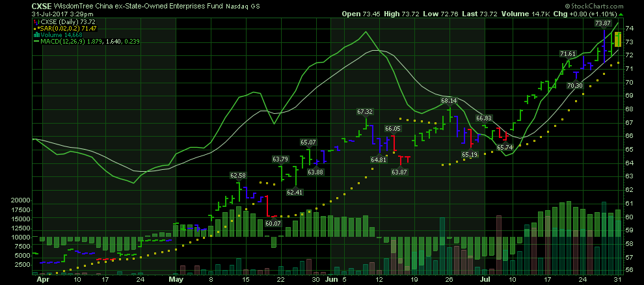Viewport: 644px width, 285px height.
Task: Click the 73.87 high price label
Action: [602, 23]
